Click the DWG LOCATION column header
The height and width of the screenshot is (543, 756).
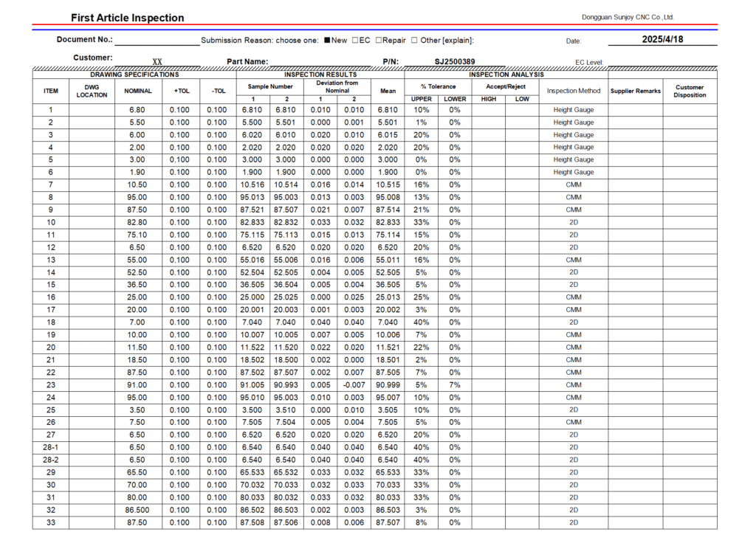pos(92,91)
